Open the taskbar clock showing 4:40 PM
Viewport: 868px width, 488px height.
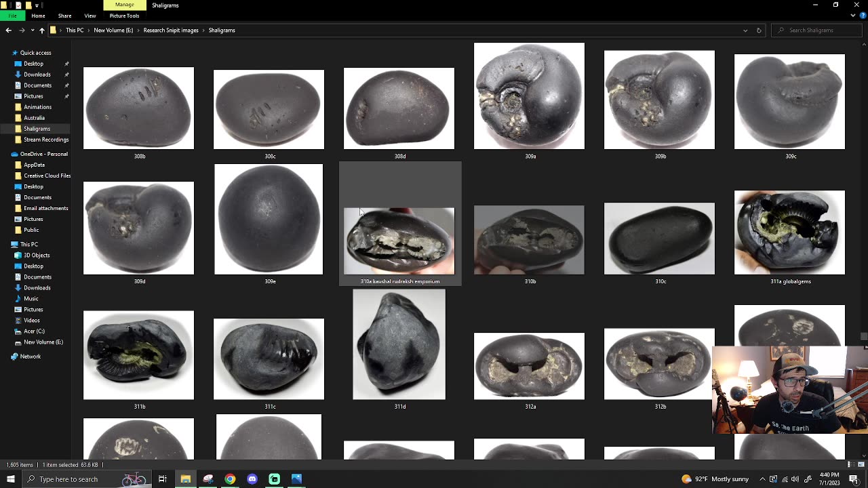(x=829, y=479)
